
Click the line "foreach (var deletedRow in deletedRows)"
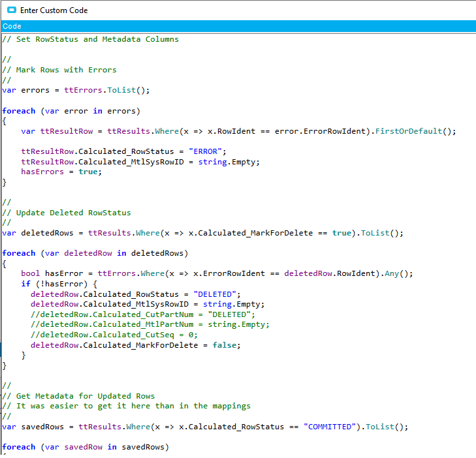point(95,253)
